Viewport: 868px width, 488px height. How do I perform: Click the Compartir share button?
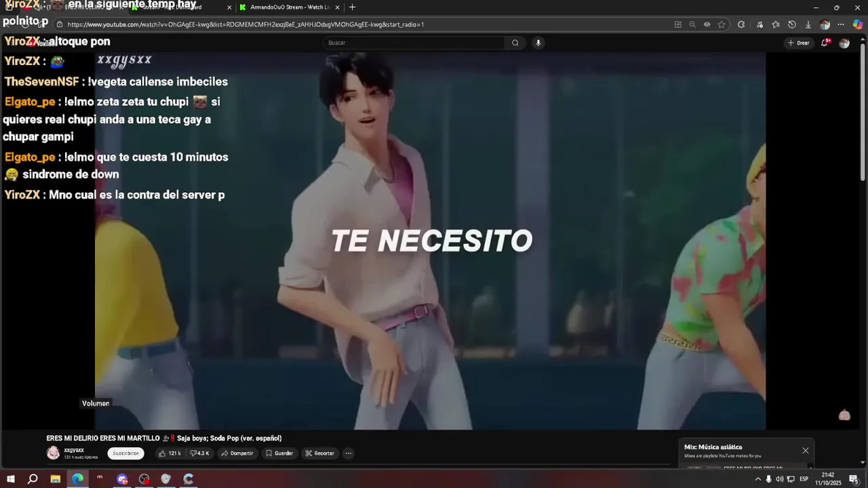[x=237, y=453]
